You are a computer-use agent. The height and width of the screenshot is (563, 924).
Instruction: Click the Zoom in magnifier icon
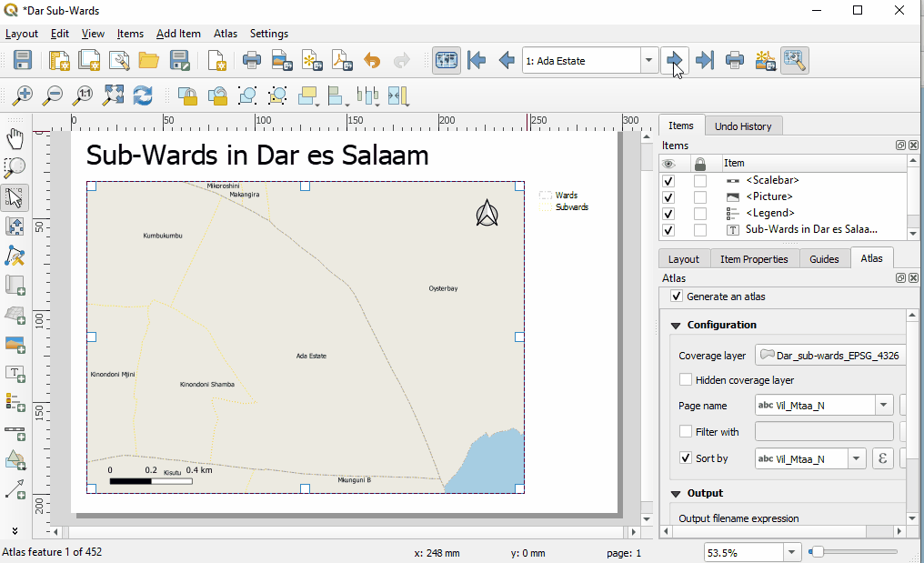23,95
